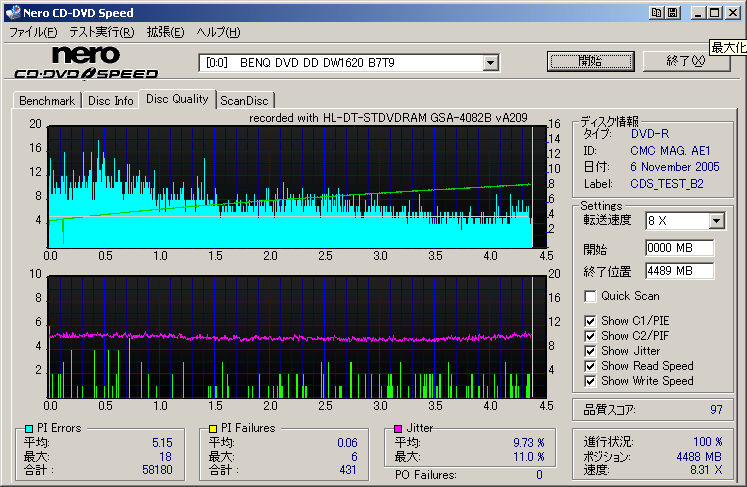Switch to the Disc Info tab
Image resolution: width=747 pixels, height=487 pixels.
111,101
